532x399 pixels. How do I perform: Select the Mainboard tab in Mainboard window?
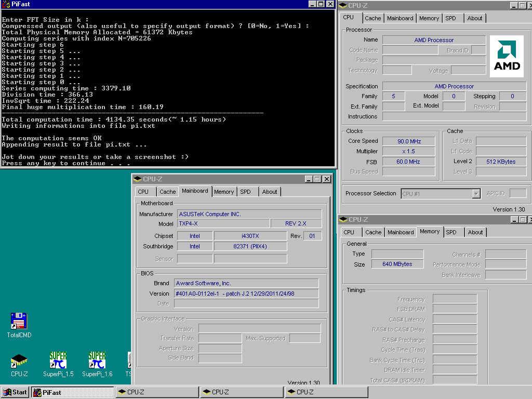(195, 191)
